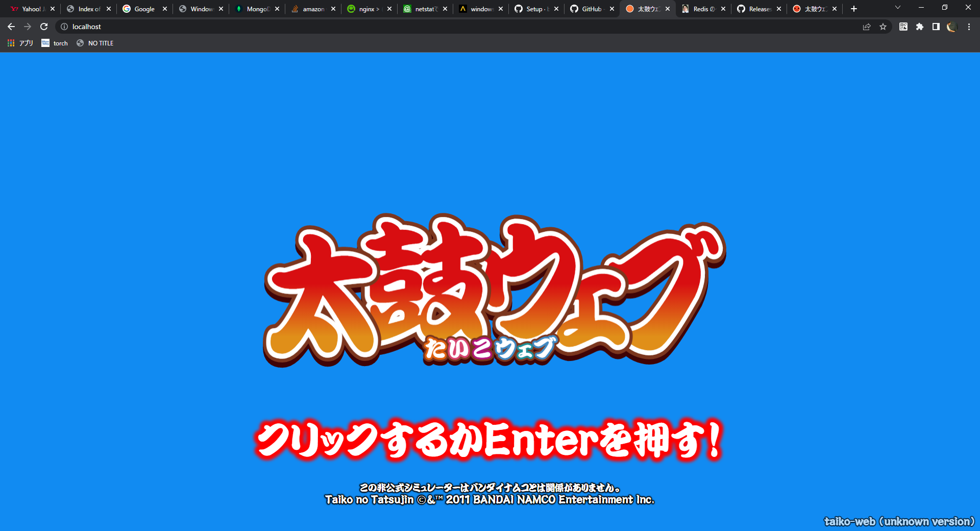Close the Redis tab
980x531 pixels.
point(723,9)
